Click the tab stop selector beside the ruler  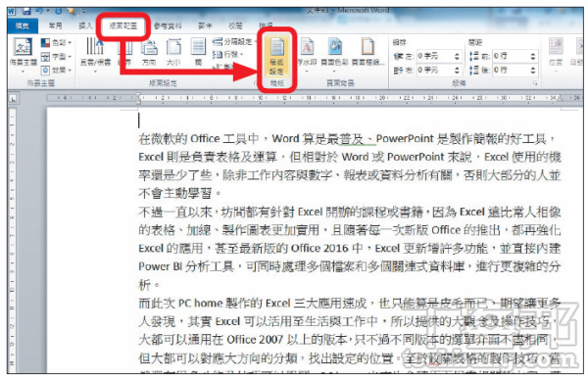(13, 99)
